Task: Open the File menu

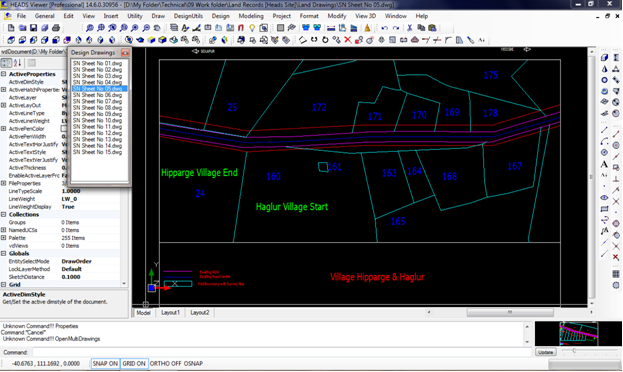Action: click(x=21, y=16)
